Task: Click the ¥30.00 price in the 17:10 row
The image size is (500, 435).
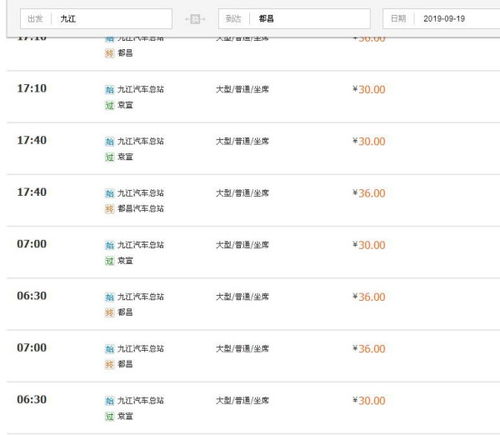Action: point(369,90)
